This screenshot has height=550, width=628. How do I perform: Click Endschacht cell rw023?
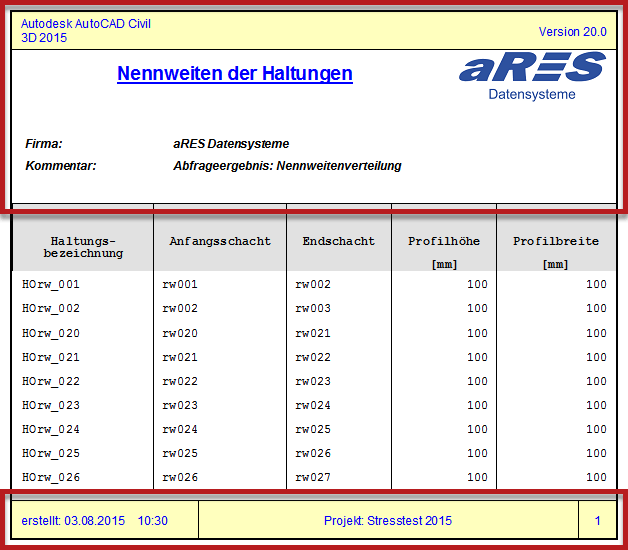pyautogui.click(x=313, y=381)
